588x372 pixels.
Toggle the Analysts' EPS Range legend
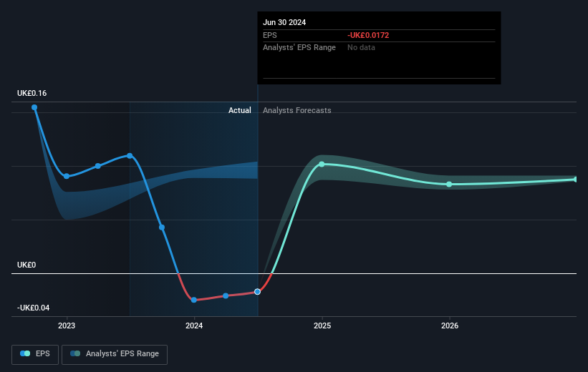[x=115, y=354]
